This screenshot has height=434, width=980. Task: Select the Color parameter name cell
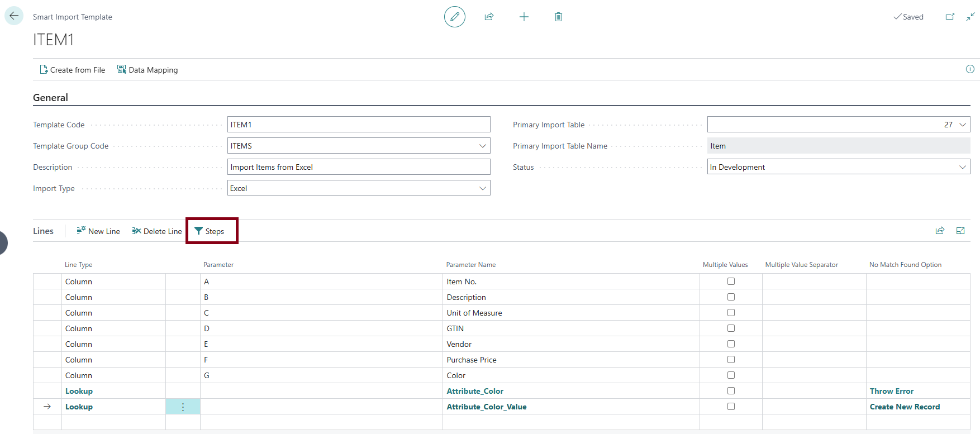pyautogui.click(x=571, y=375)
